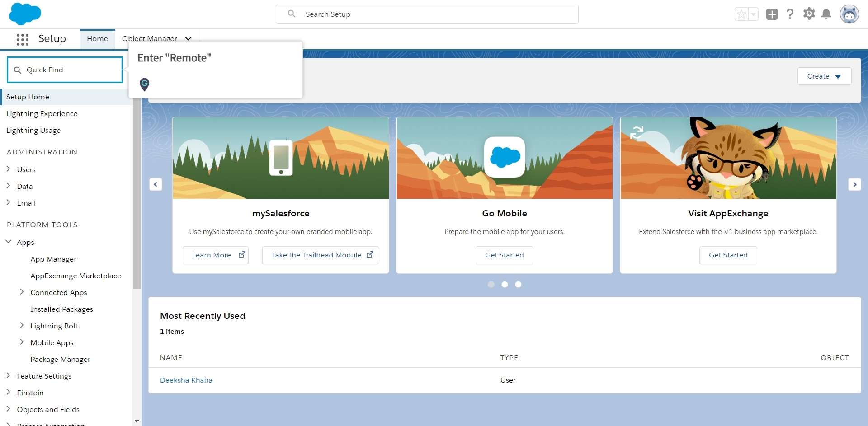Image resolution: width=868 pixels, height=426 pixels.
Task: Click the Favorites star icon
Action: click(741, 14)
